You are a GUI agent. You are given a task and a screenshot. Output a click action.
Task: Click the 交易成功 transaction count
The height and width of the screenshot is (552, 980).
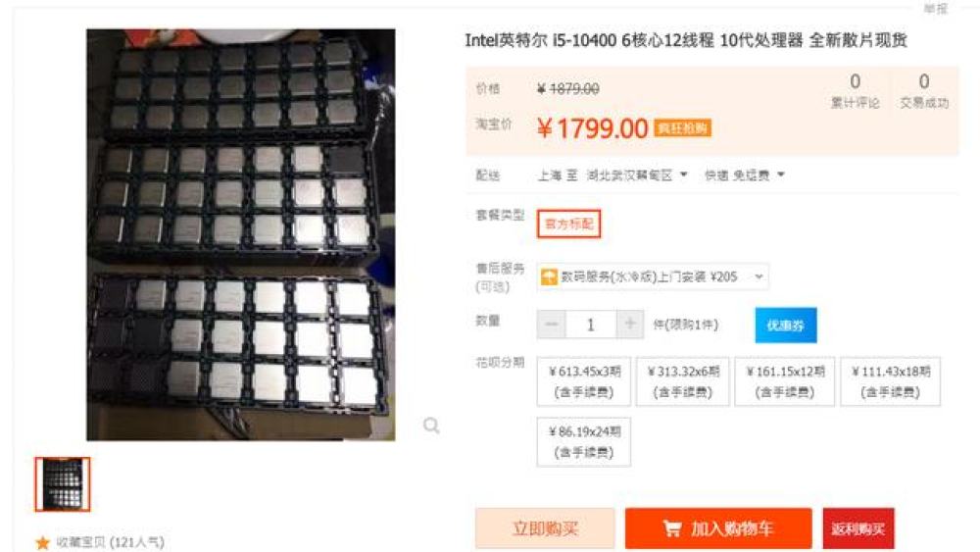[x=924, y=91]
